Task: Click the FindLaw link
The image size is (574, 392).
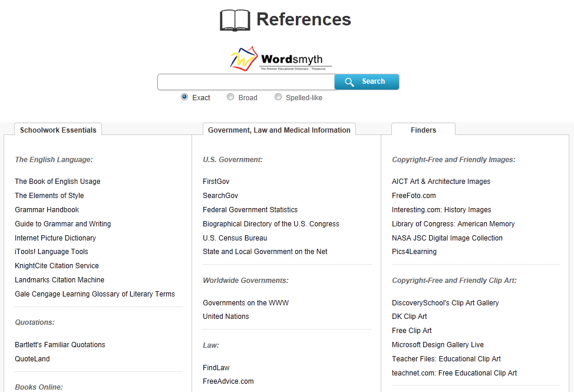Action: 216,367
